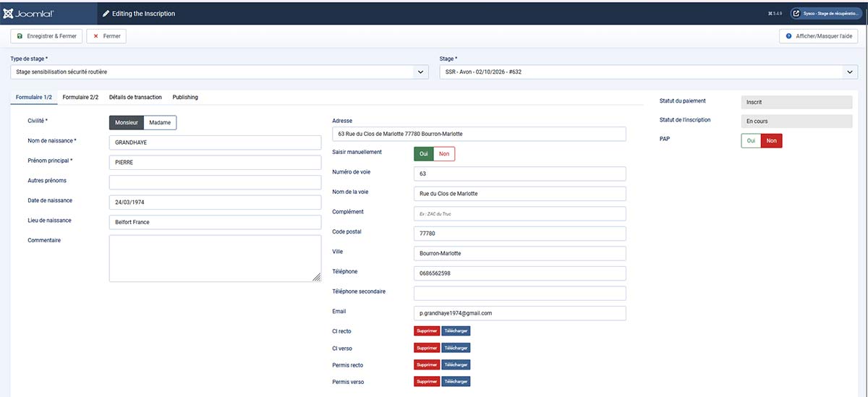This screenshot has width=868, height=397.
Task: Switch to Formulaire 2/2 tab
Action: [x=80, y=97]
